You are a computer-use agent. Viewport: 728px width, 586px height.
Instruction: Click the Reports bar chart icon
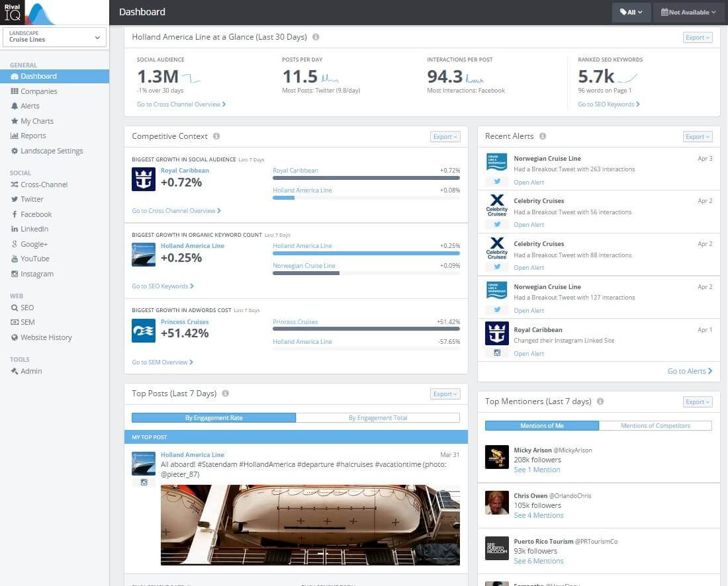pyautogui.click(x=15, y=136)
